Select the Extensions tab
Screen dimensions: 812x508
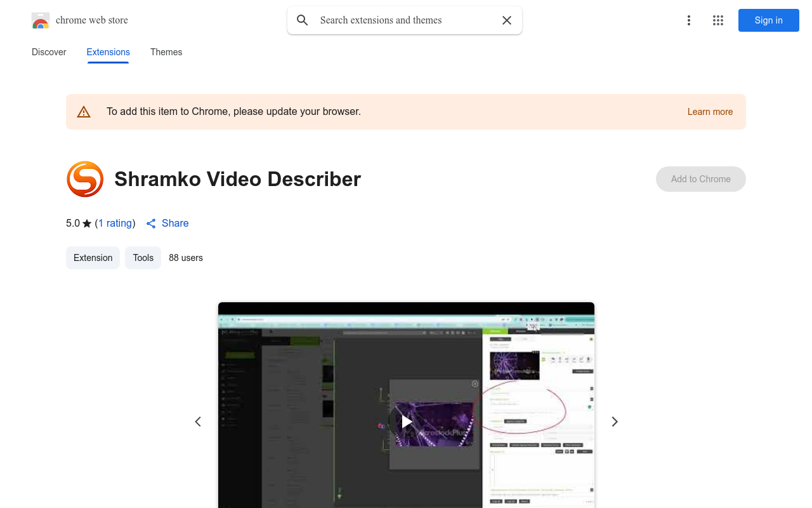[x=108, y=52]
